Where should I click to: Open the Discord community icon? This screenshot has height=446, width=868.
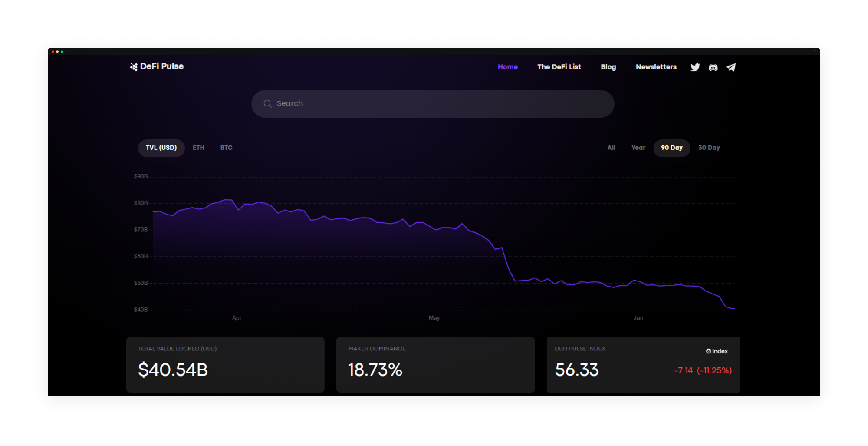click(713, 67)
